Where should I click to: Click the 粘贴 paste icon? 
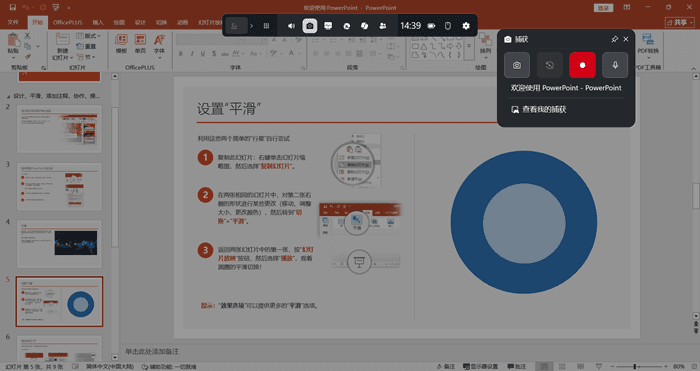tap(13, 41)
